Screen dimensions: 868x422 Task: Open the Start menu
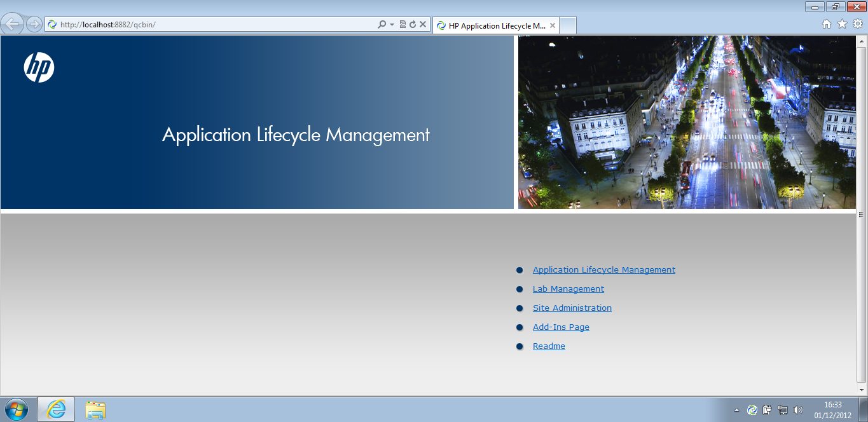(16, 410)
